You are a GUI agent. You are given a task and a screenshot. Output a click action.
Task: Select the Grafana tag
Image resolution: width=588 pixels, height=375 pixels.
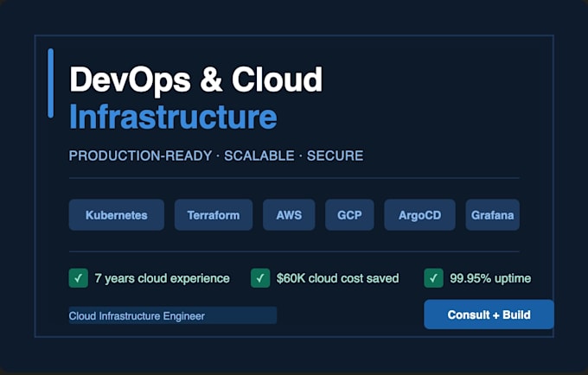click(492, 214)
